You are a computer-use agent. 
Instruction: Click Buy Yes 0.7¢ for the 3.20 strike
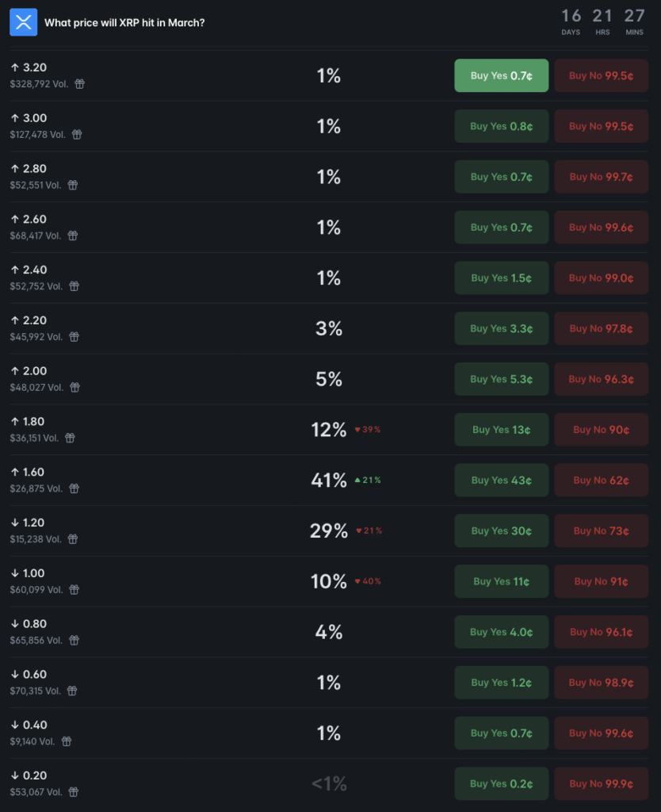coord(501,75)
